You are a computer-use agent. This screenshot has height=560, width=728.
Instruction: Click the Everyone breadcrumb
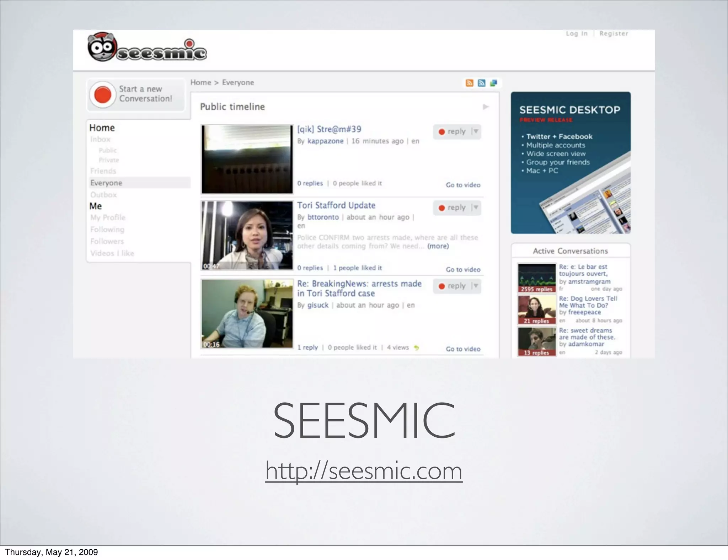click(238, 82)
